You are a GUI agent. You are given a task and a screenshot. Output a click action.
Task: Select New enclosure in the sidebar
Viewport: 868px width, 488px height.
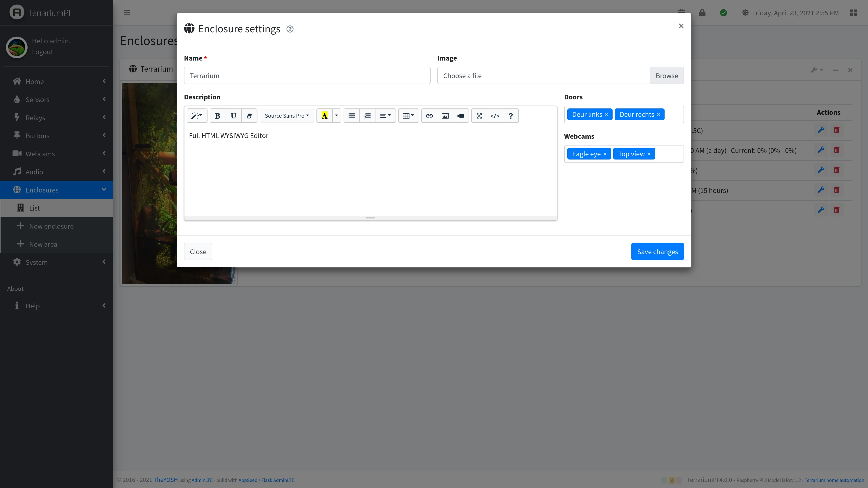51,226
